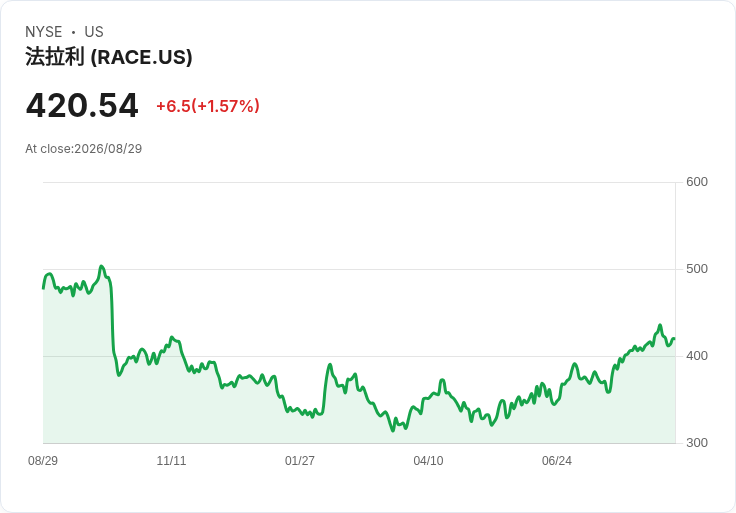Click the chart peak just above 500
Viewport: 736px width, 513px height.
pos(101,267)
